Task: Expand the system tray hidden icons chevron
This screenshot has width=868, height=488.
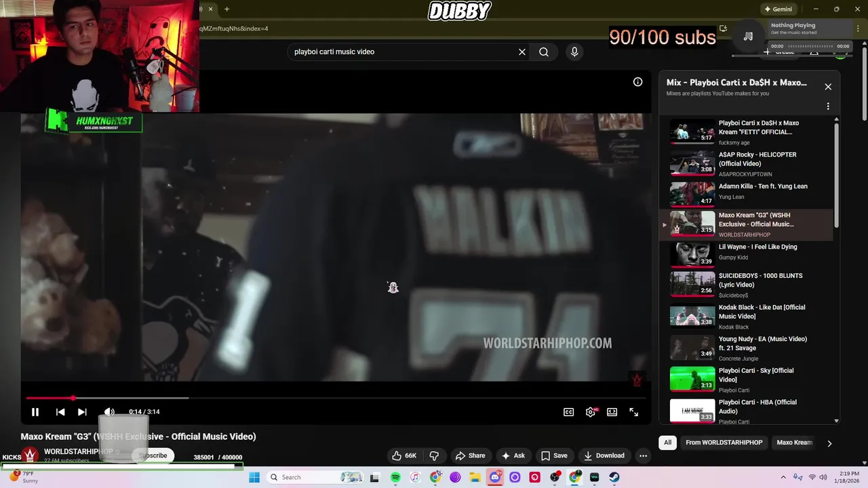Action: (x=784, y=477)
